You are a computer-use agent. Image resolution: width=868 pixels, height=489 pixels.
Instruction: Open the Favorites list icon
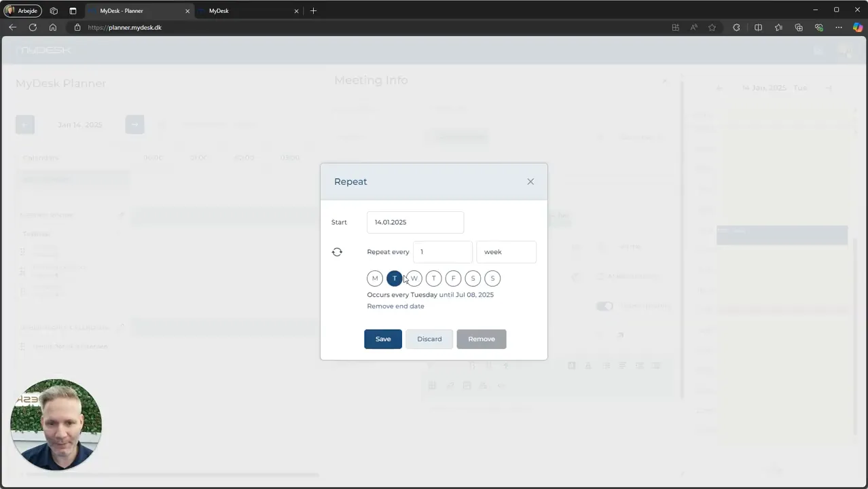click(778, 27)
